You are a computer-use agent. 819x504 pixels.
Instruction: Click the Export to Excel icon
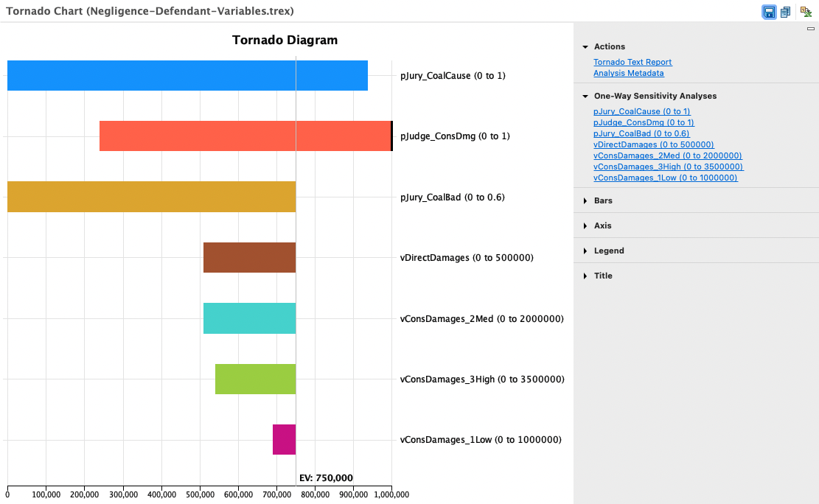806,12
